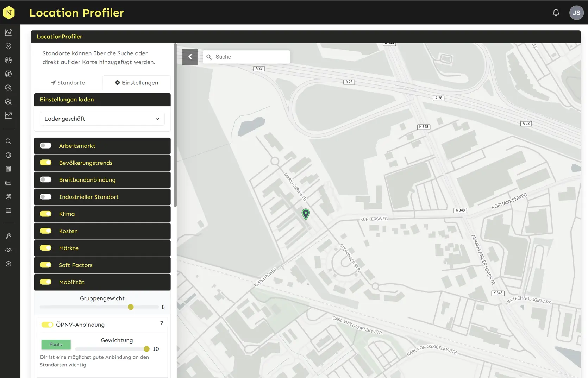The width and height of the screenshot is (588, 378).
Task: Open the news list sidebar icon
Action: click(8, 183)
